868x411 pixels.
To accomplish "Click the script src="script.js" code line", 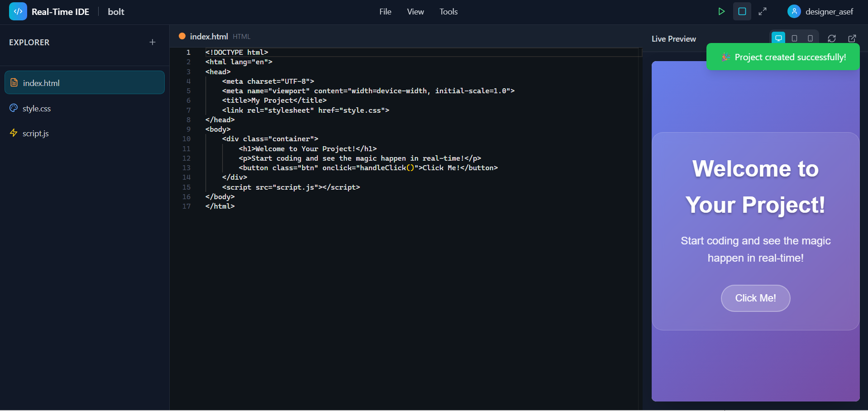I will pyautogui.click(x=291, y=187).
